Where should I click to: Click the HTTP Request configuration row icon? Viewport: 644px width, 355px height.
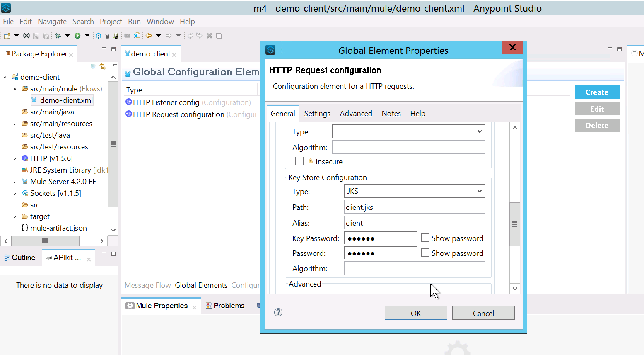[x=128, y=114]
